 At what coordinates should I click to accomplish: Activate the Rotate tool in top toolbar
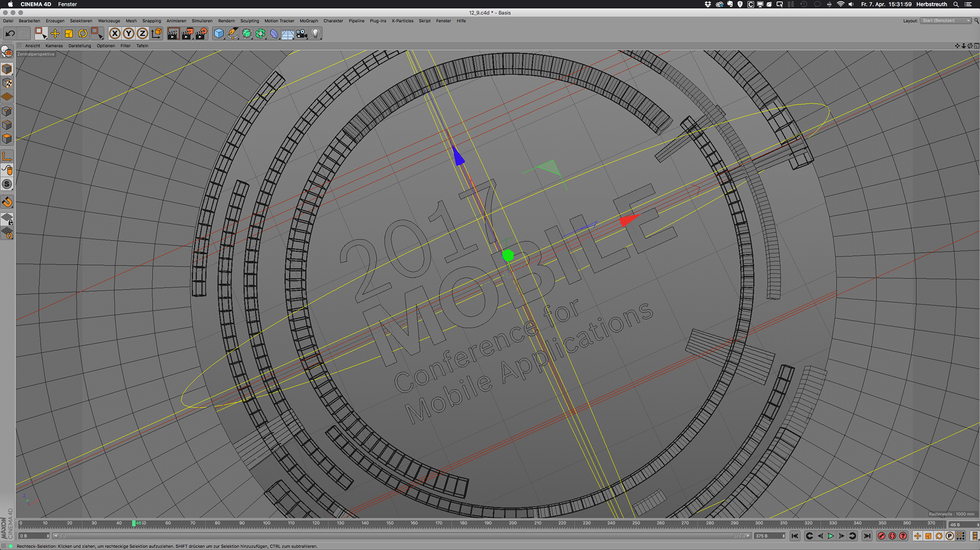(83, 34)
